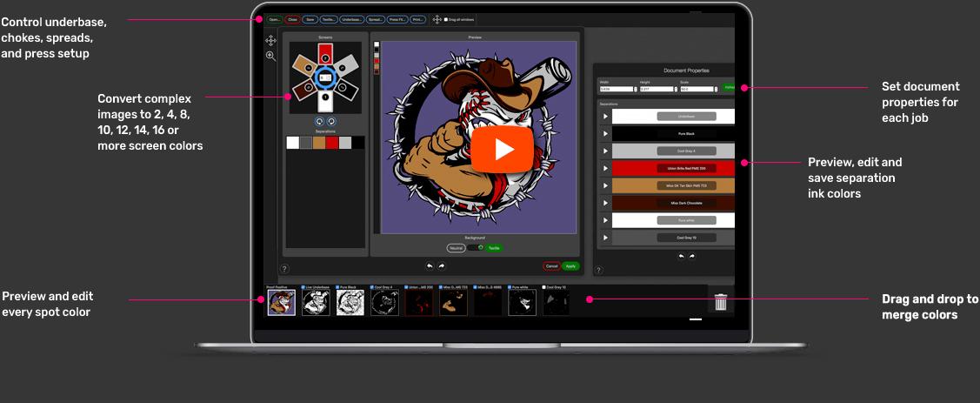Expand the Union Brite Red separation row
980x403 pixels.
(605, 168)
